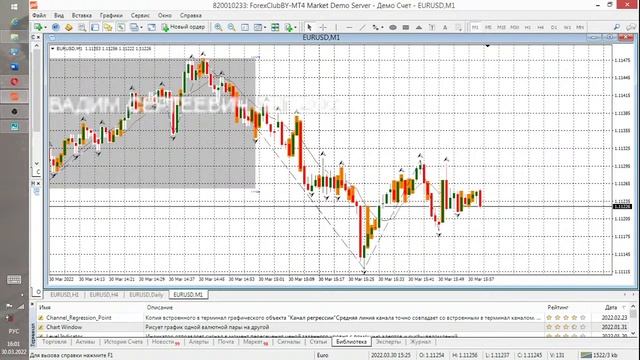Switch chart to M1 timeframe
The height and width of the screenshot is (360, 640).
tap(475, 27)
